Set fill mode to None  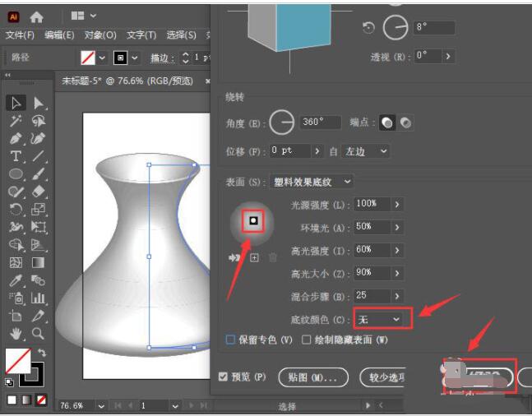pos(41,400)
